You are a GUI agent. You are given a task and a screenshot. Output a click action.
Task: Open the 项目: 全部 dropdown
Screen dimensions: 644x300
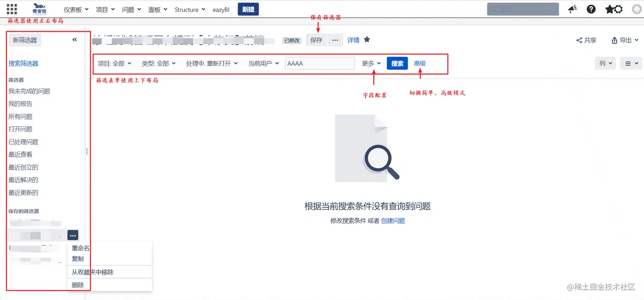point(114,63)
